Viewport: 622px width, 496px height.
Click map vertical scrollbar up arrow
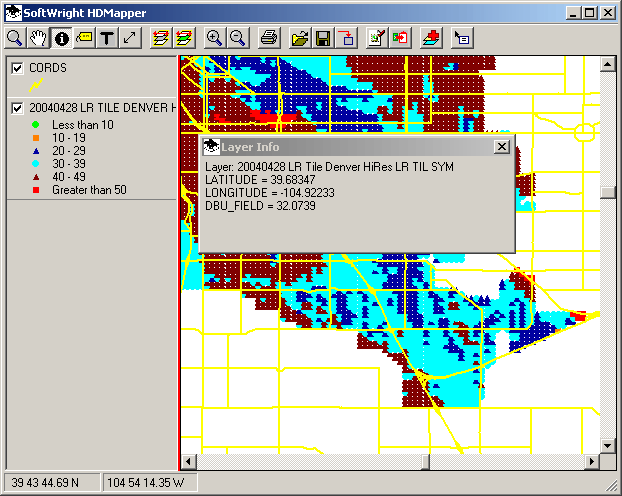coord(607,64)
